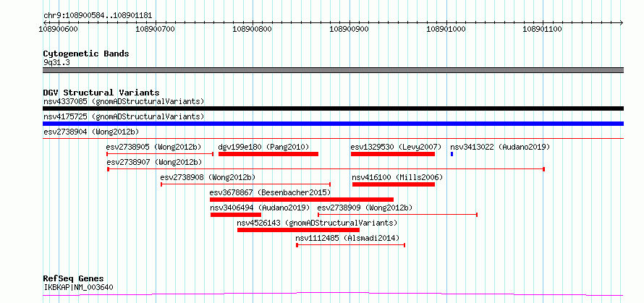Select the esv1329530 red variant bar
The width and height of the screenshot is (644, 303).
pos(393,154)
